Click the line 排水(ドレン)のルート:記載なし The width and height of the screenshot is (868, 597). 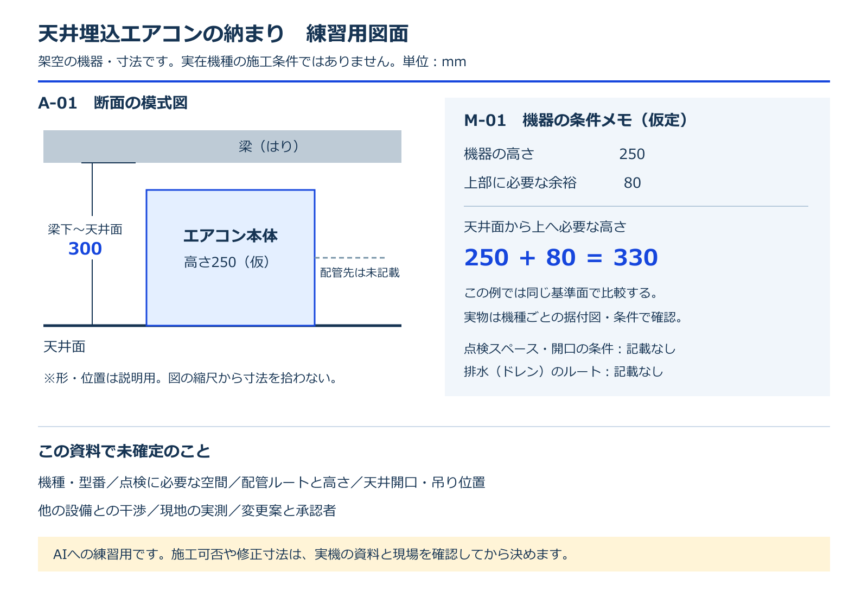click(x=564, y=371)
